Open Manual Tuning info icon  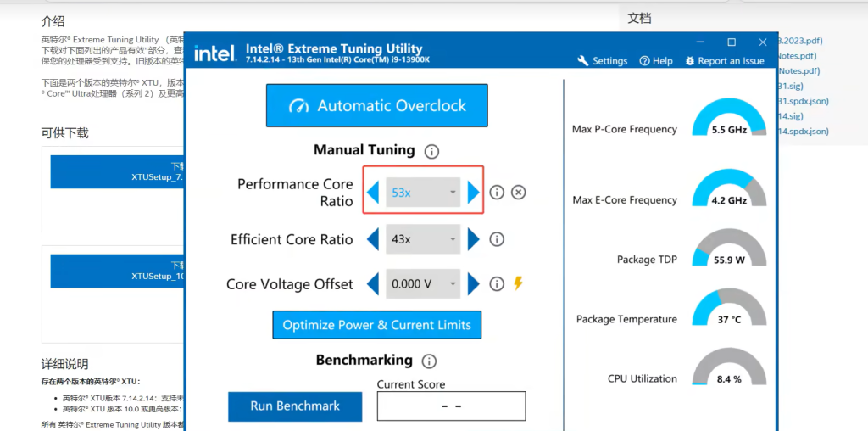(431, 151)
